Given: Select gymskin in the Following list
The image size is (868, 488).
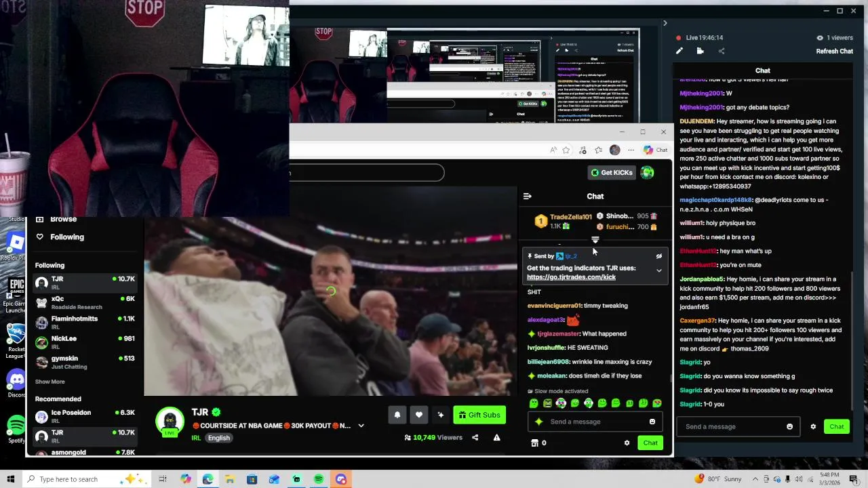Looking at the screenshot, I should pyautogui.click(x=85, y=362).
